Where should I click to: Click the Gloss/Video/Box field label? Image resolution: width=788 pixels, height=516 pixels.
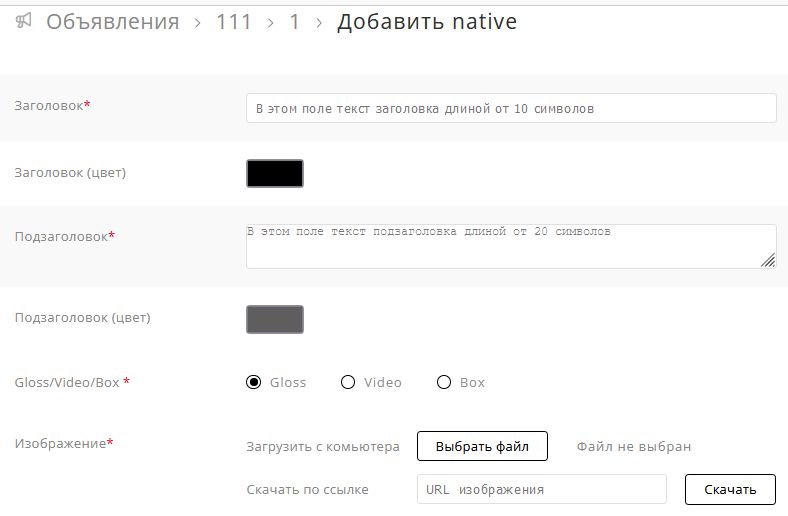[68, 382]
